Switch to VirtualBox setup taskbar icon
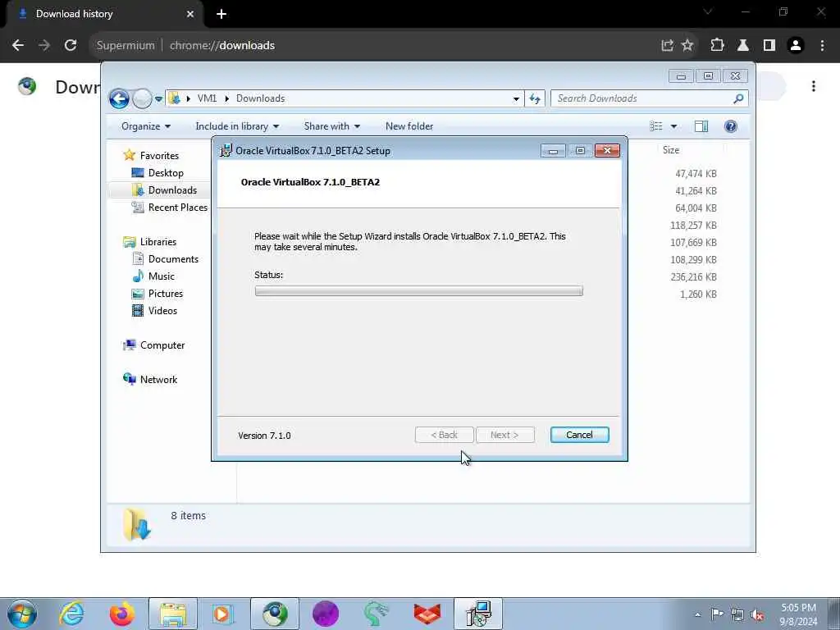The height and width of the screenshot is (630, 840). point(478,614)
